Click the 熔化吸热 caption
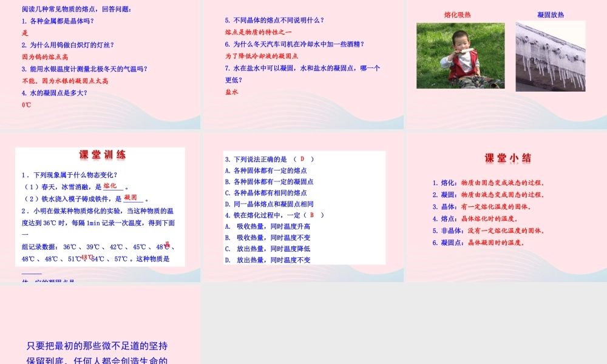This screenshot has height=364, width=607. pos(458,15)
